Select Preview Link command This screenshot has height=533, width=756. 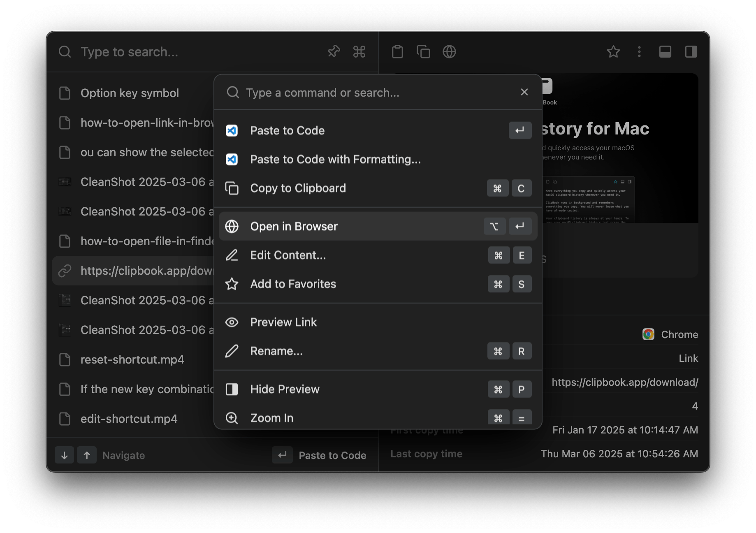pyautogui.click(x=378, y=322)
